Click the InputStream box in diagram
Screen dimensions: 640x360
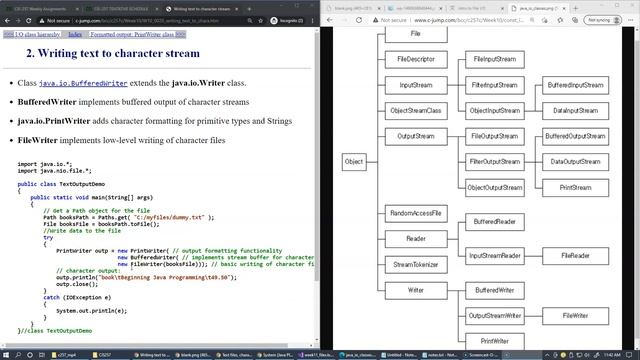point(416,85)
